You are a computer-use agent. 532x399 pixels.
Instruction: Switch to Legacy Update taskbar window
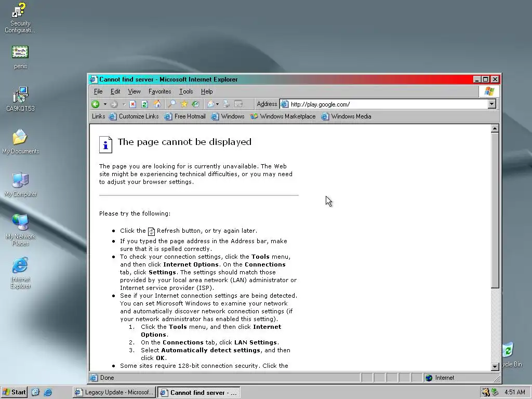click(x=114, y=392)
